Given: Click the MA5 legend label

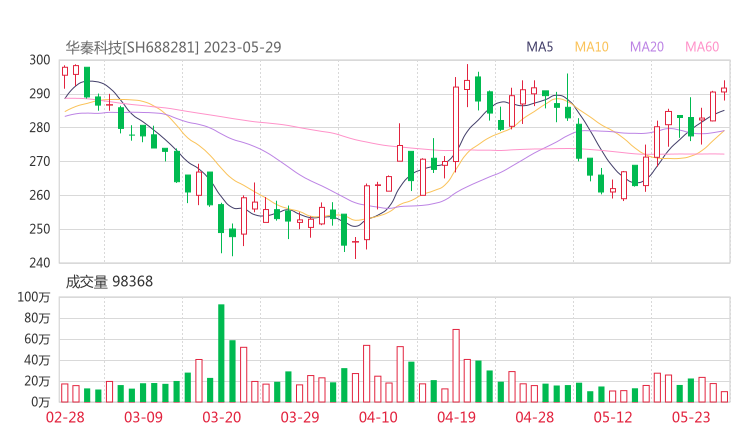Looking at the screenshot, I should [539, 47].
